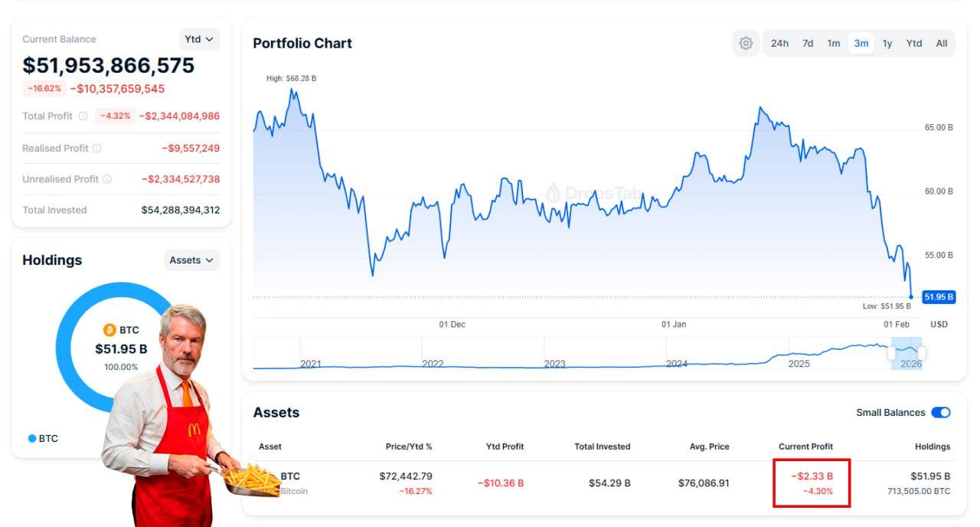
Task: Open the Ytd balance period dropdown
Action: click(199, 39)
